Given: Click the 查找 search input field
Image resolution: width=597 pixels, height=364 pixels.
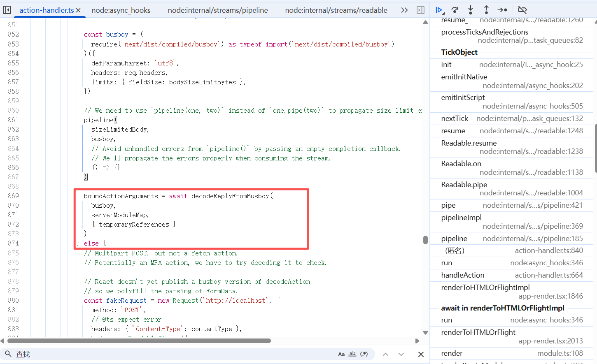Looking at the screenshot, I should pos(173,354).
